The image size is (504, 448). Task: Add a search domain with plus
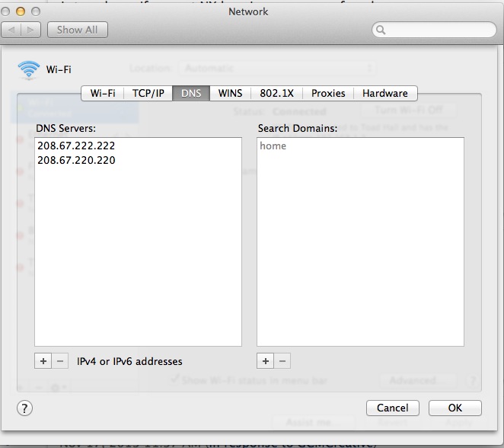(266, 361)
